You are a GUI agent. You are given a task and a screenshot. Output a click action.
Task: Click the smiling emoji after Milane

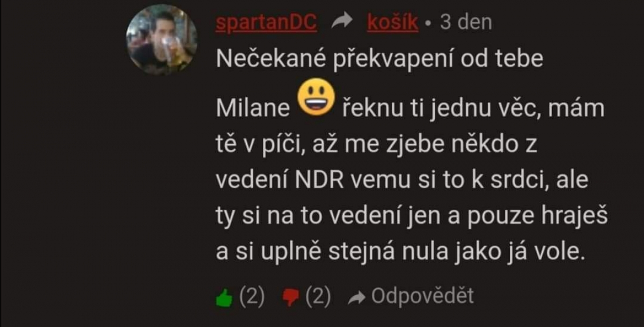[x=316, y=98]
